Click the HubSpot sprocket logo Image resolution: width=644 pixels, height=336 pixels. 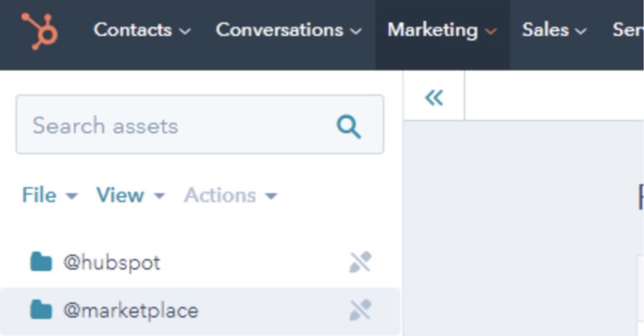[x=39, y=31]
